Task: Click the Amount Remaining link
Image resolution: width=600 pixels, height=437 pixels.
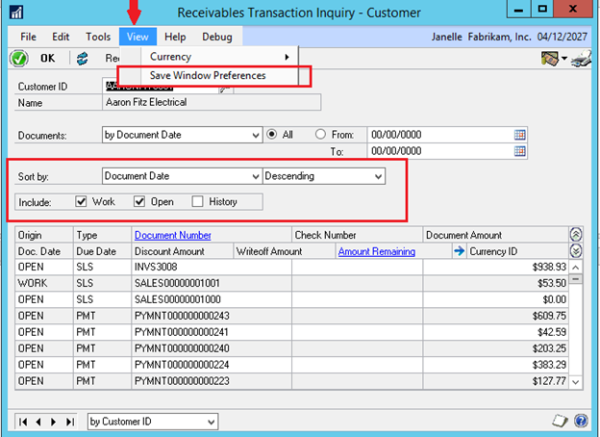Action: (376, 251)
